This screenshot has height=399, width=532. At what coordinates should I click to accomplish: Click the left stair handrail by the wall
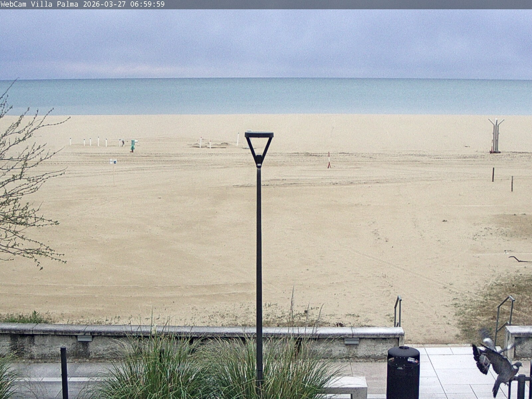[398, 311]
